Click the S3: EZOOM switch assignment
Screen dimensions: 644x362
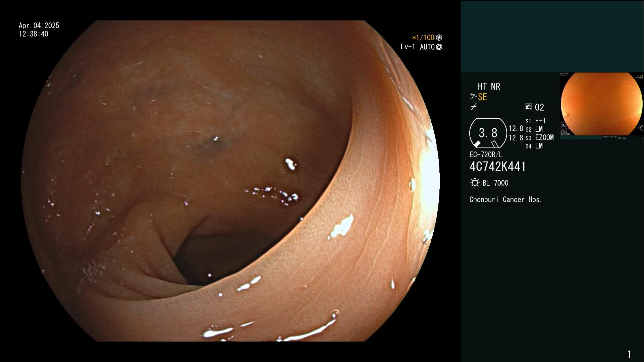(x=539, y=138)
